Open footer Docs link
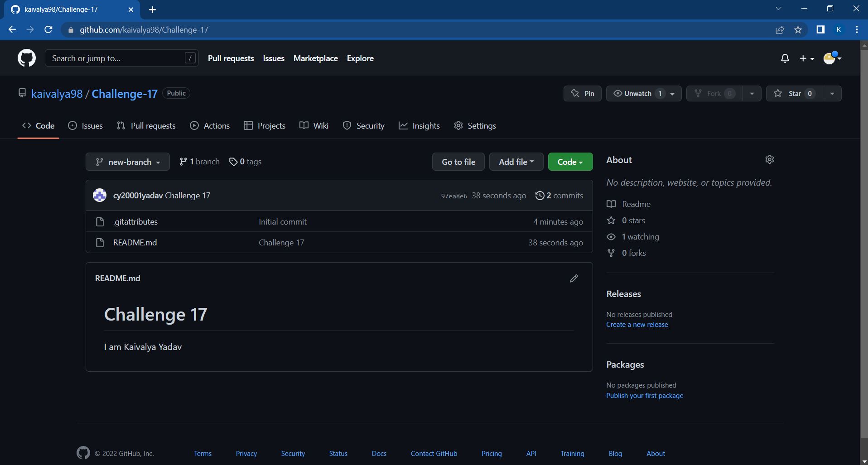Screen dimensions: 868x465 coord(379,454)
